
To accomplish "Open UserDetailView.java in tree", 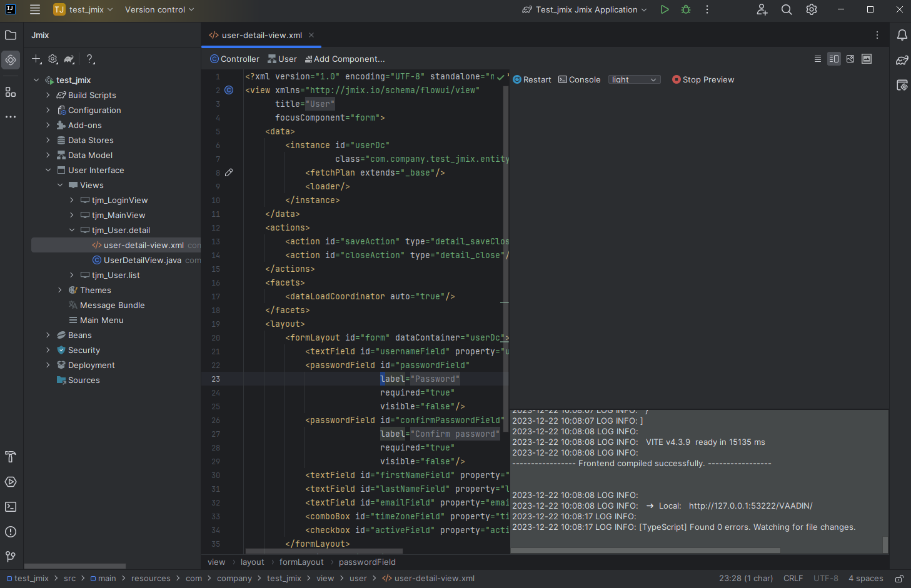I will pos(142,260).
